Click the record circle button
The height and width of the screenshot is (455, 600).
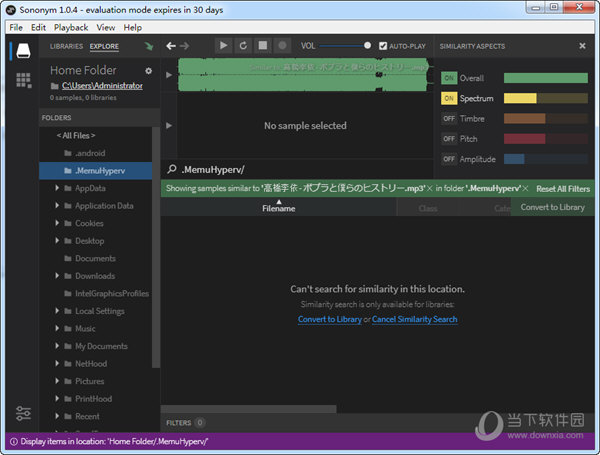point(282,46)
